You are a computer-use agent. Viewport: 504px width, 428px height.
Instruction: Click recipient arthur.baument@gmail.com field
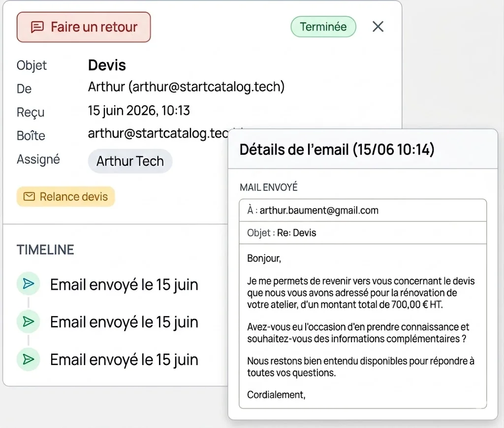pos(363,210)
